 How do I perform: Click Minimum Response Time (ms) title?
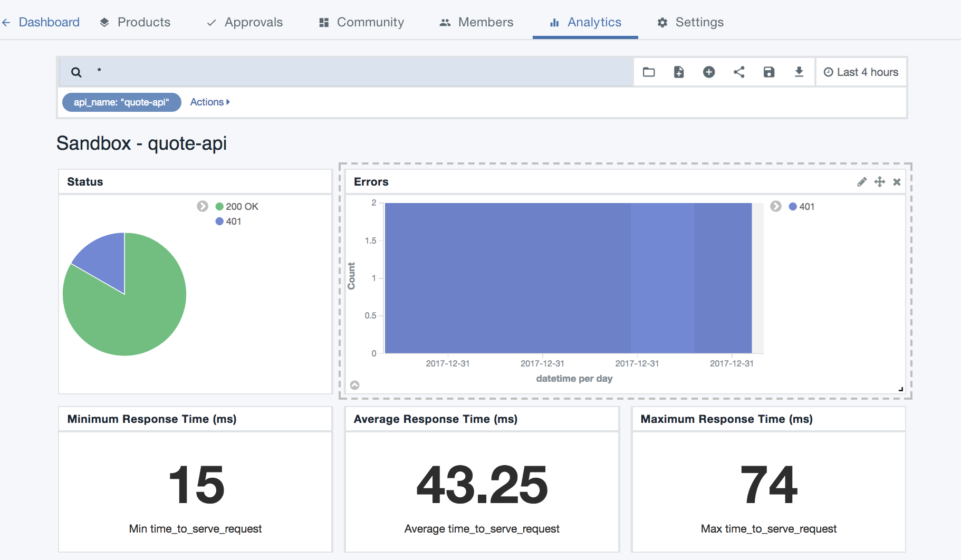coord(152,419)
